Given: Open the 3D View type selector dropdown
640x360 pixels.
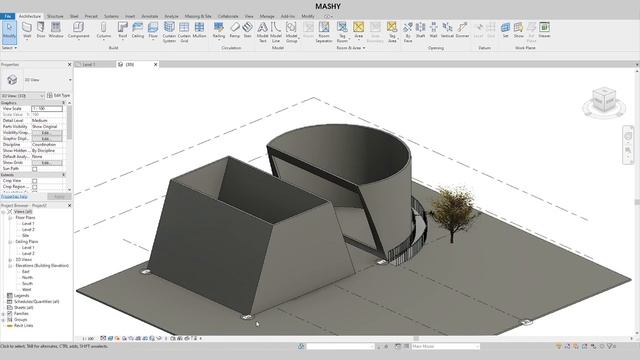Looking at the screenshot, I should coord(70,80).
